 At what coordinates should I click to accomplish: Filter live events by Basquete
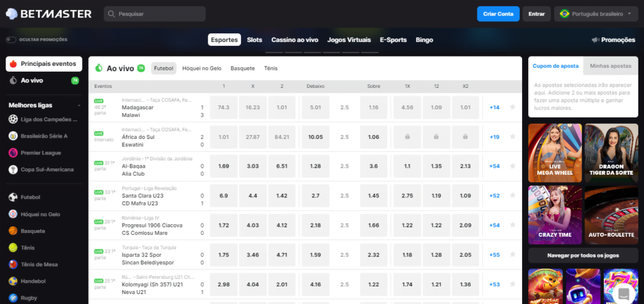pyautogui.click(x=243, y=68)
